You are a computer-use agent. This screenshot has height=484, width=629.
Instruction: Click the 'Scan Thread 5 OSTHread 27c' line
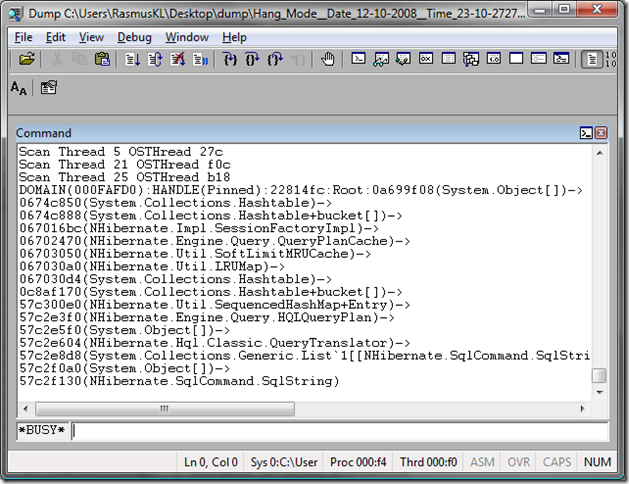121,152
